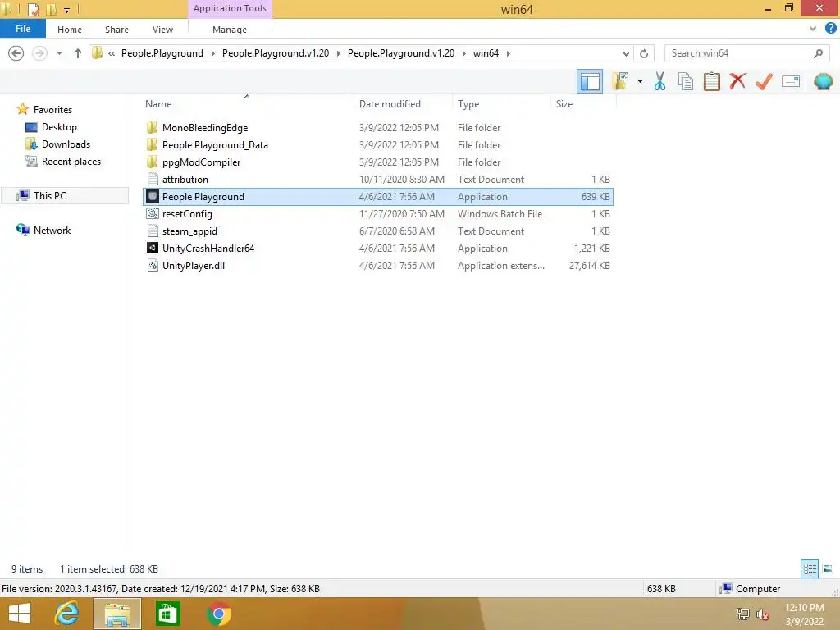The image size is (840, 630).
Task: Sort by the Name column header
Action: click(x=158, y=104)
